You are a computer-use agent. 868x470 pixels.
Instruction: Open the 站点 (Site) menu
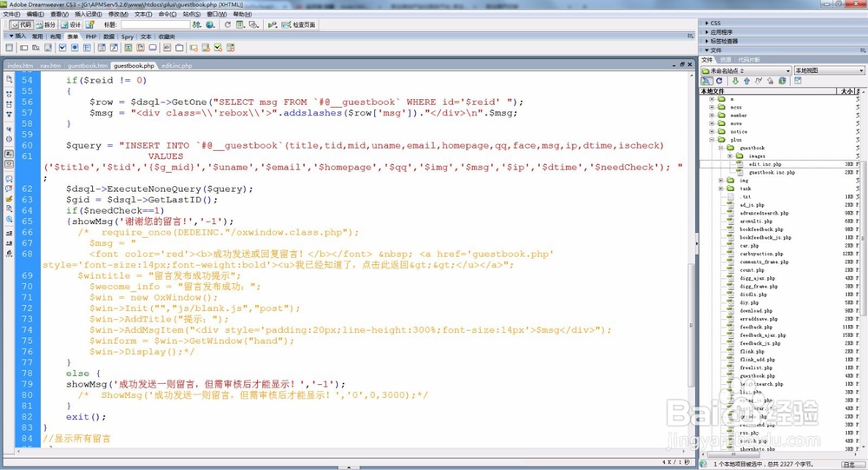pos(192,14)
